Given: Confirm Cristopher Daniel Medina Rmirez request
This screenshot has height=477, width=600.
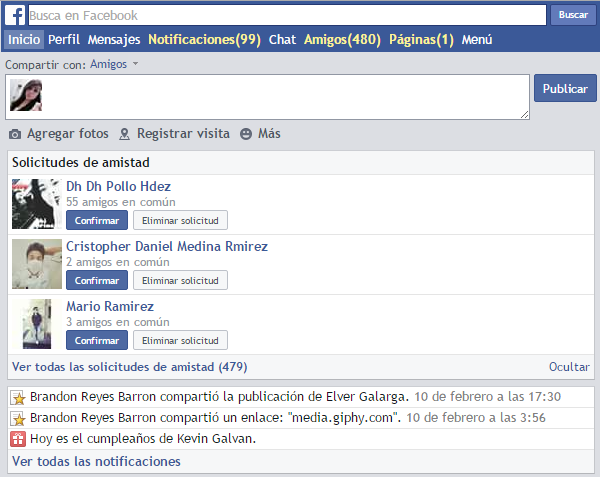Looking at the screenshot, I should (97, 280).
